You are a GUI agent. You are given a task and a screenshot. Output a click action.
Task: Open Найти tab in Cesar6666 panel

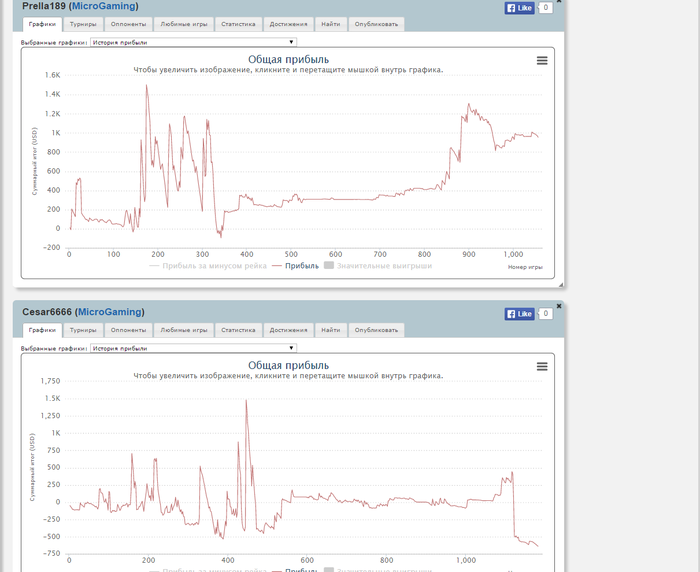[x=331, y=330]
